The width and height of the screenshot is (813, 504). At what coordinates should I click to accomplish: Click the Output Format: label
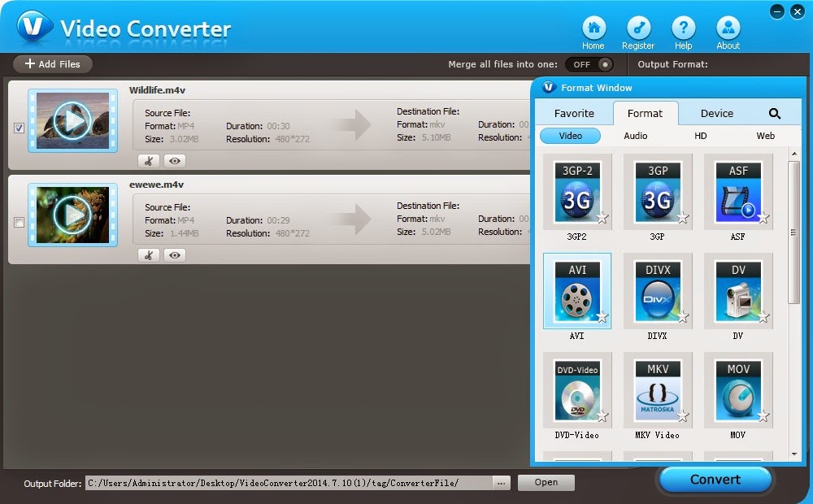672,64
